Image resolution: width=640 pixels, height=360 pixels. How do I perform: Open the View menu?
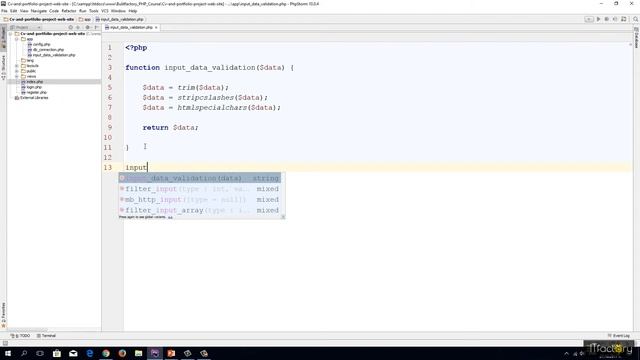24,11
